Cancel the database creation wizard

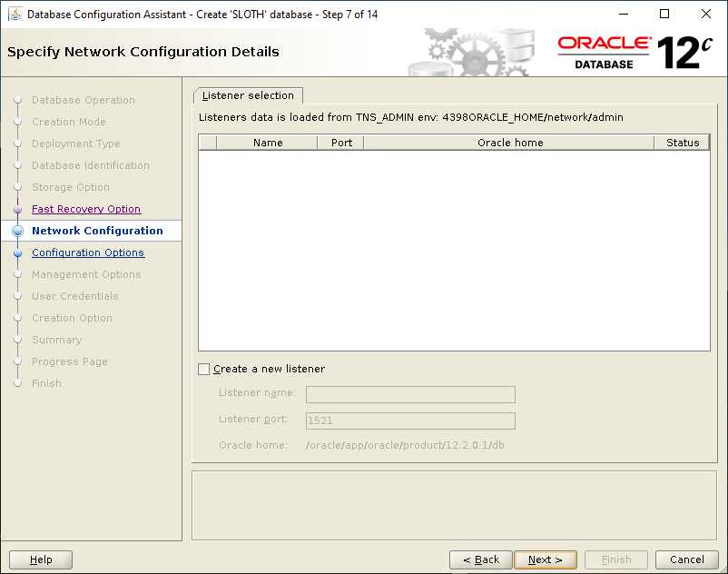tap(686, 559)
